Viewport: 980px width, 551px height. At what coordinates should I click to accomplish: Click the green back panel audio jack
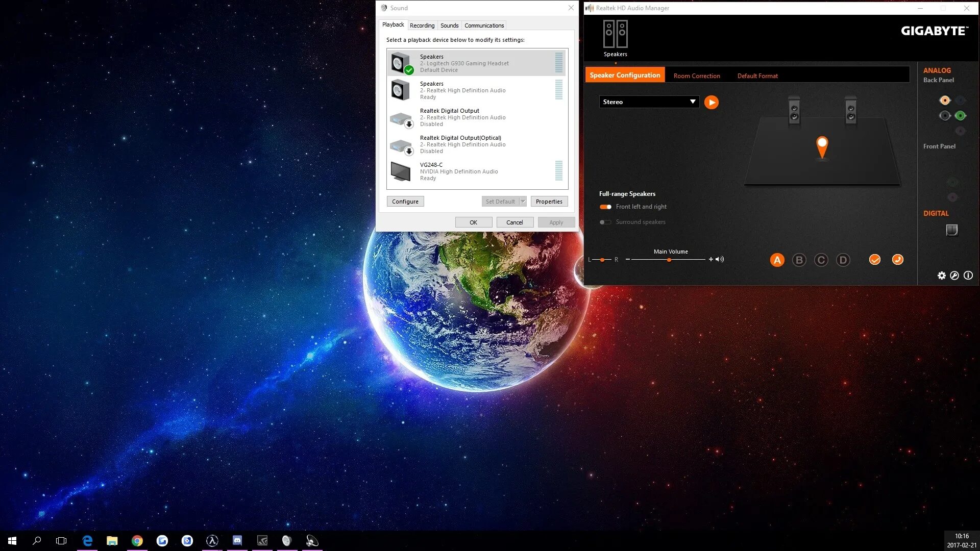point(960,116)
